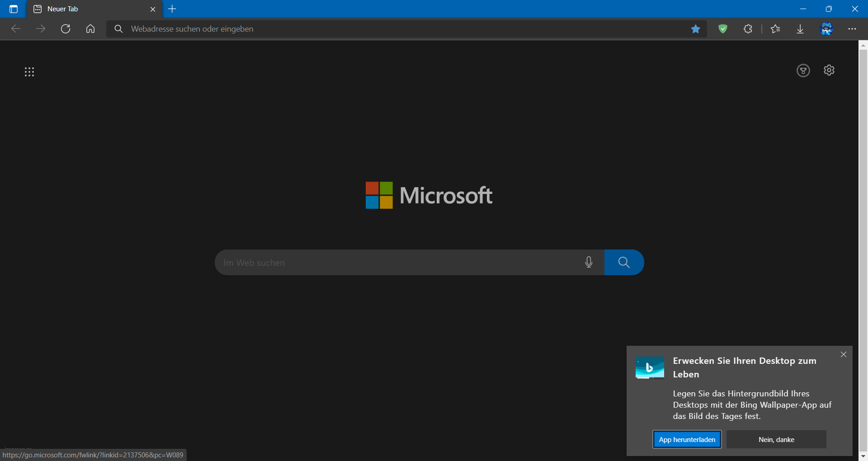Click the Bing Wallpaper thumbnail
The image size is (868, 461).
point(650,367)
